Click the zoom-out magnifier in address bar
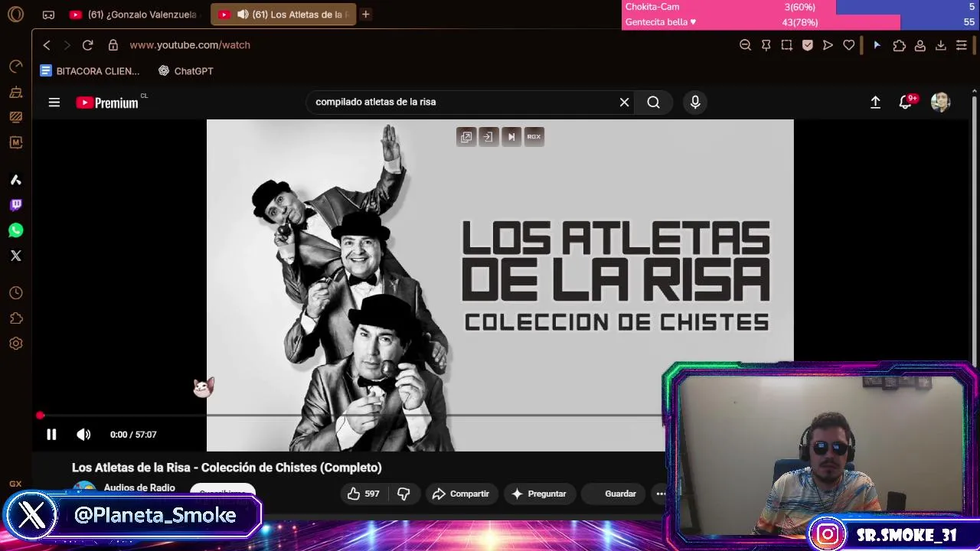This screenshot has height=551, width=980. [x=745, y=45]
